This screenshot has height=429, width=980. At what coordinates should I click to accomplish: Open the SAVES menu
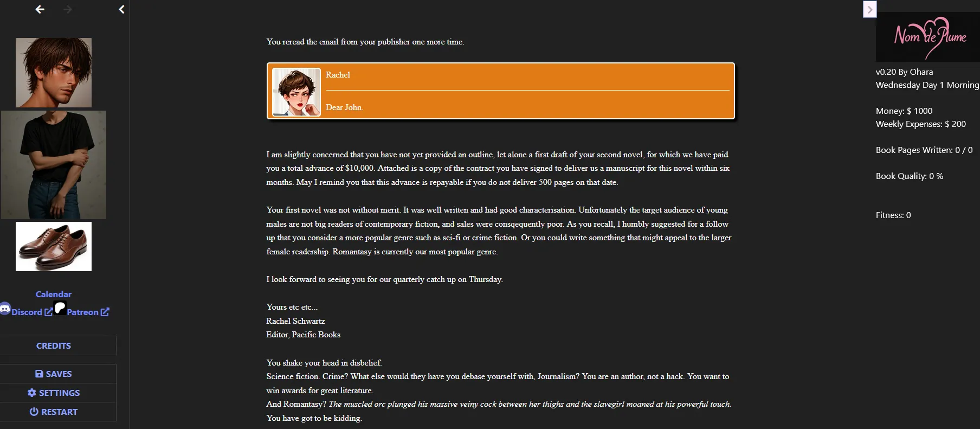54,374
